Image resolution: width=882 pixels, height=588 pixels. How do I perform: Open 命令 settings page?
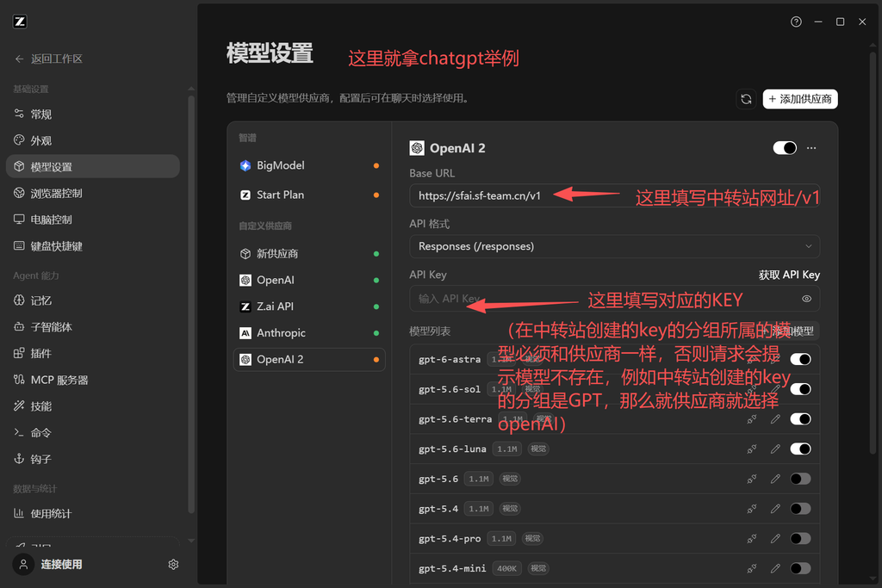pyautogui.click(x=93, y=433)
